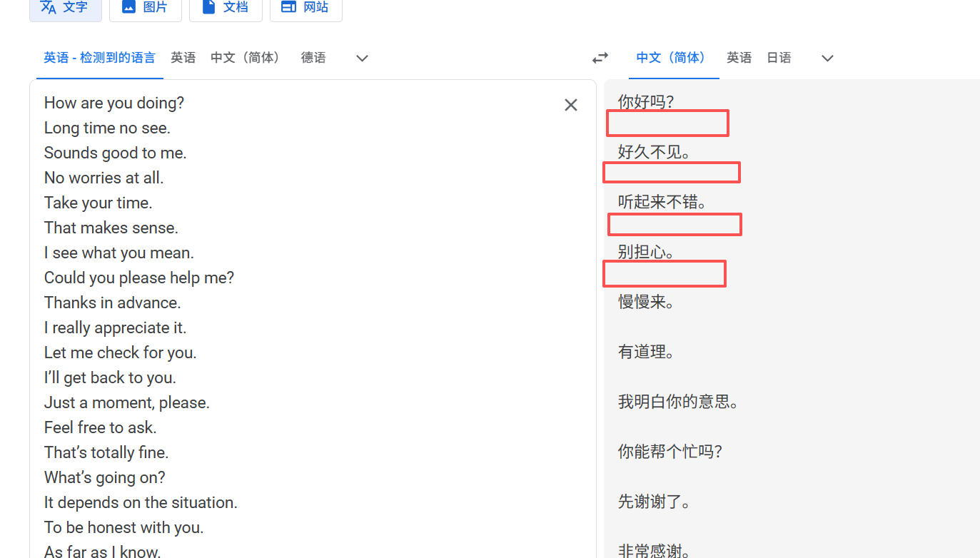Clear the source text with the X
The image size is (980, 558).
(x=571, y=105)
